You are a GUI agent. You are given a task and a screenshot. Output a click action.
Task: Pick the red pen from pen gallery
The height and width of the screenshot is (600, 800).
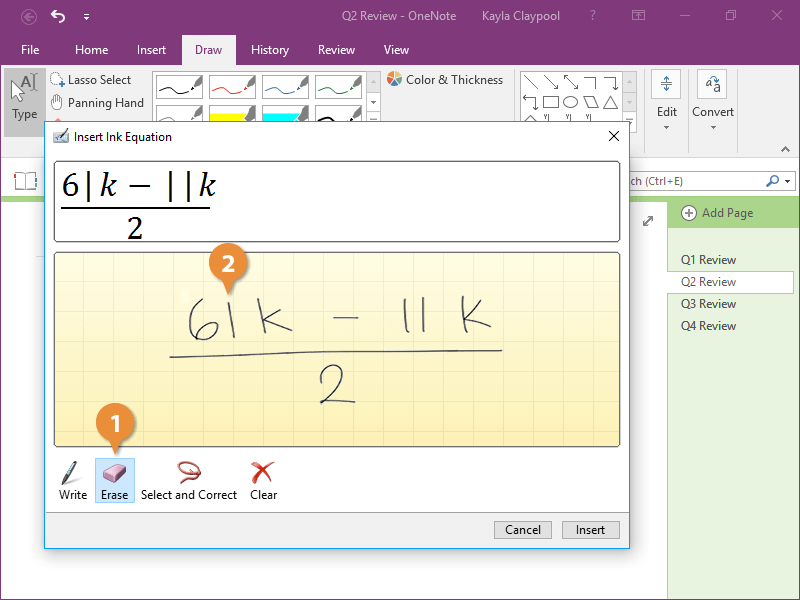[229, 87]
